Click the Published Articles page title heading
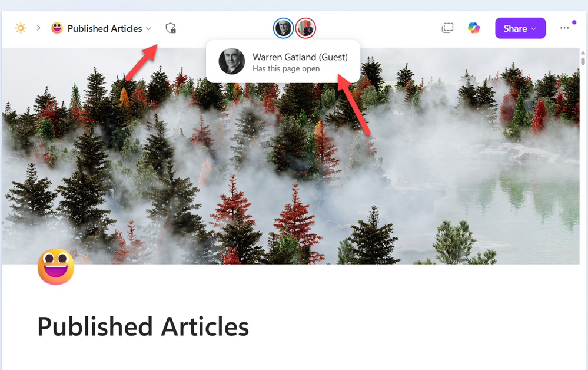 [143, 326]
